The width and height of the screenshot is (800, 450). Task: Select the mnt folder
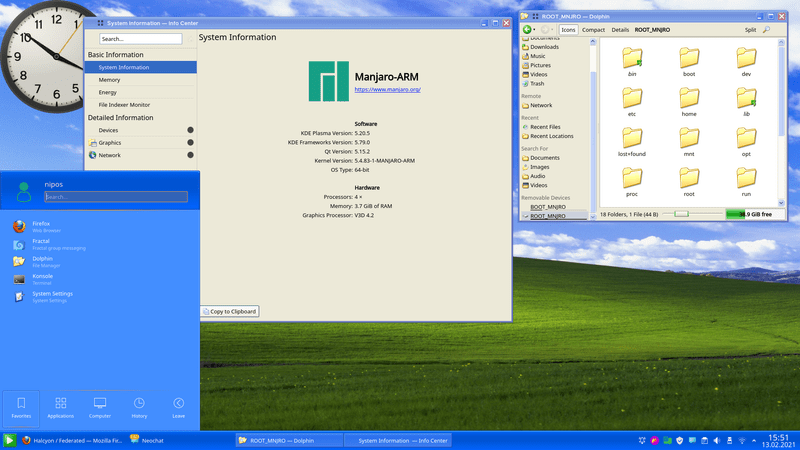(689, 138)
